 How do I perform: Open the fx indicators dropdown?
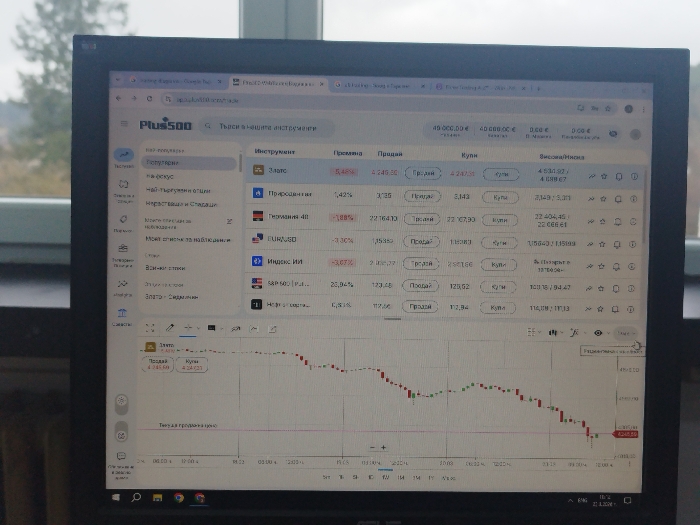click(x=577, y=333)
